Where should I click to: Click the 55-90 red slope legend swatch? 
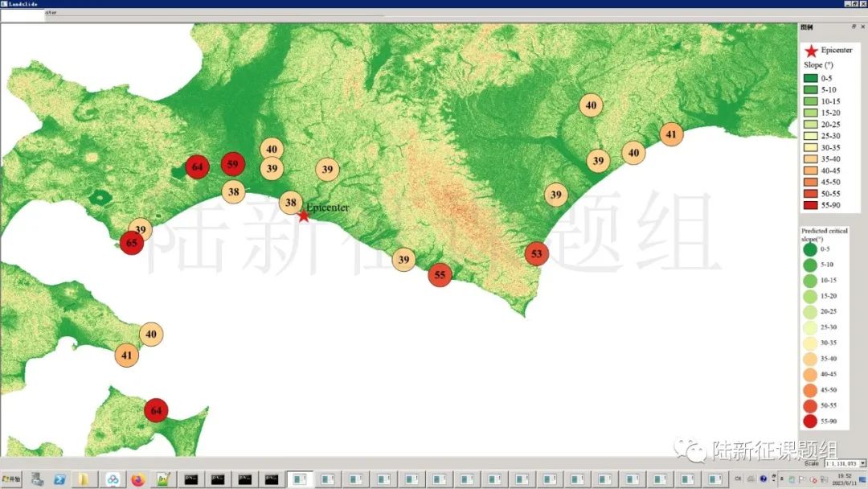pyautogui.click(x=811, y=217)
